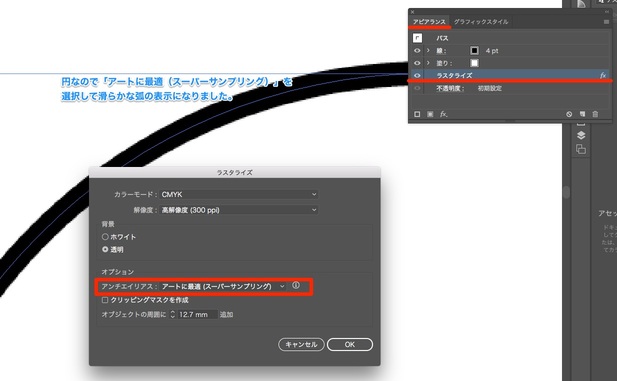The width and height of the screenshot is (617, 381).
Task: Add a new stroke in Appearance panel
Action: [417, 114]
